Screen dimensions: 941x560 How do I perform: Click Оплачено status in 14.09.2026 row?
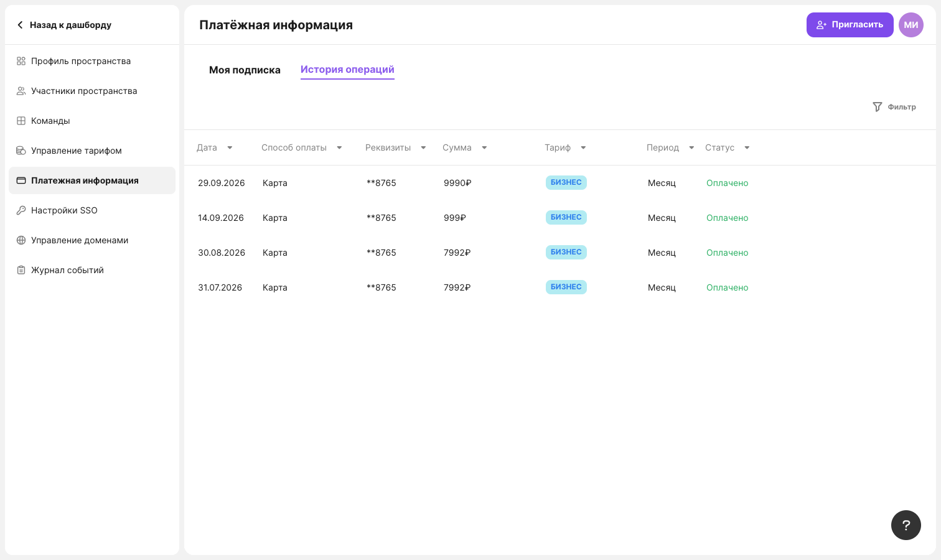pyautogui.click(x=728, y=218)
